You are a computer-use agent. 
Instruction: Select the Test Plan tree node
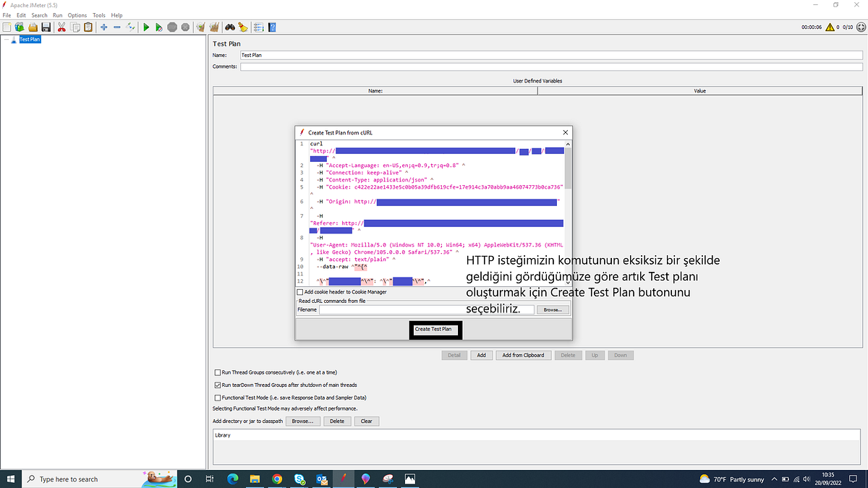click(x=30, y=39)
